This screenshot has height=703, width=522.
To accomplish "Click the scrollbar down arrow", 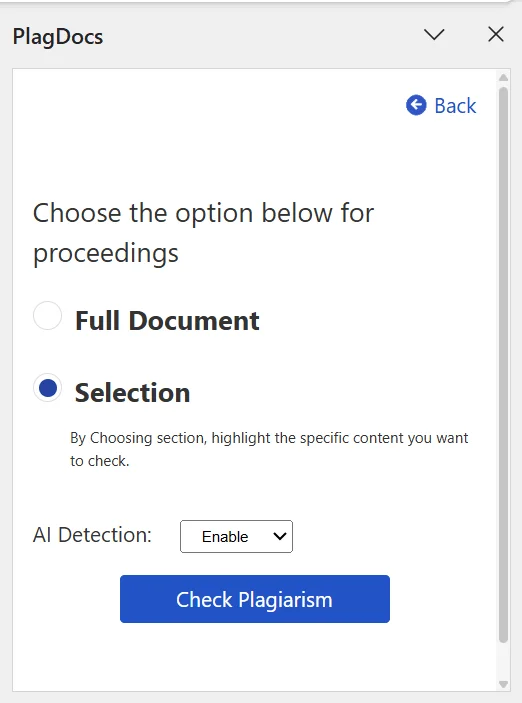I will point(504,685).
